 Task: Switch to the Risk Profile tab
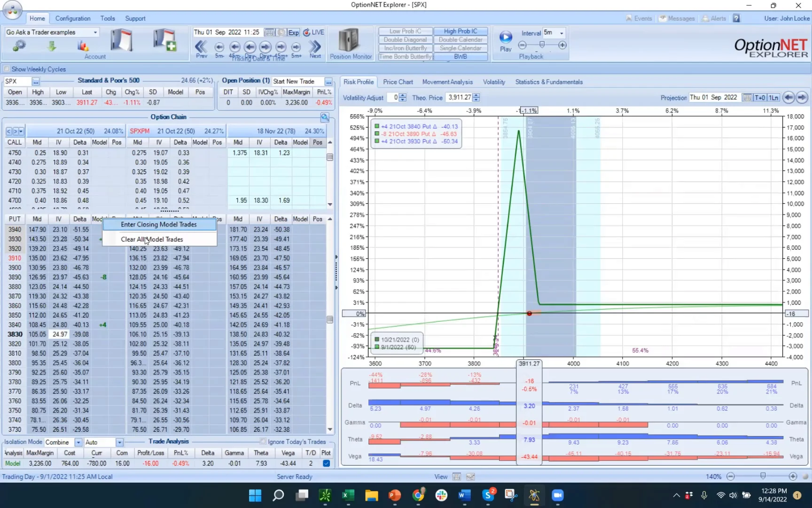pos(359,82)
